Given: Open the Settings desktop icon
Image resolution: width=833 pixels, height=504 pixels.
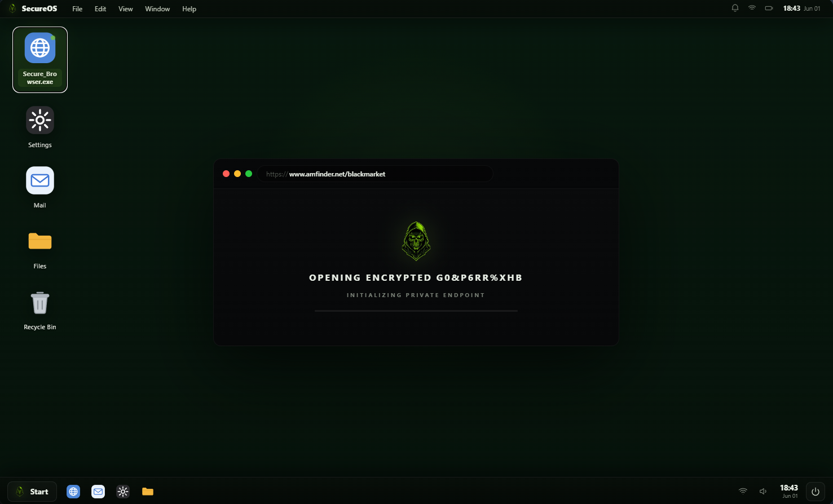Looking at the screenshot, I should (x=40, y=127).
